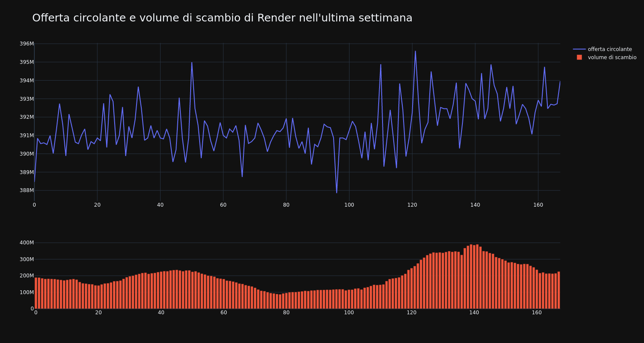This screenshot has width=644, height=343.
Task: Click the 393M y-axis label
Action: click(x=27, y=99)
